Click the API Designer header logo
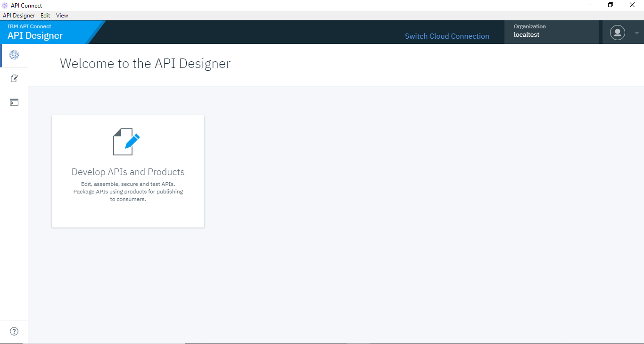644x344 pixels. point(35,32)
